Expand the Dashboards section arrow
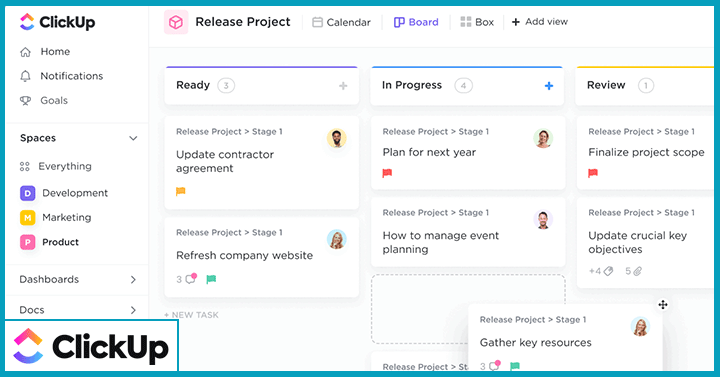This screenshot has width=720, height=377. pos(133,279)
